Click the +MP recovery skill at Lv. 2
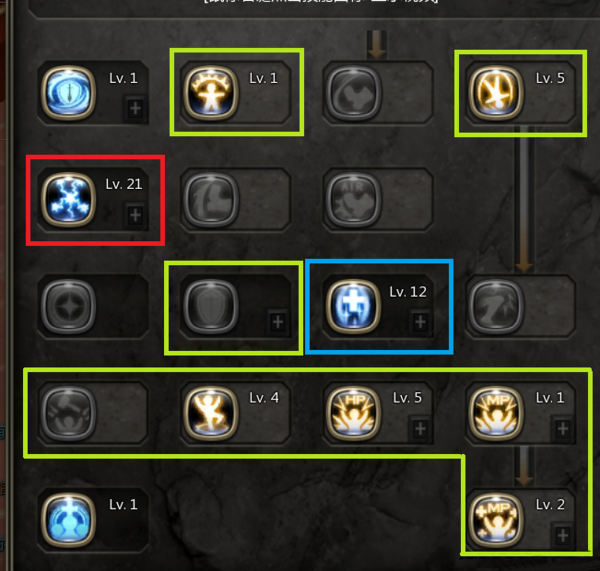 click(x=496, y=520)
